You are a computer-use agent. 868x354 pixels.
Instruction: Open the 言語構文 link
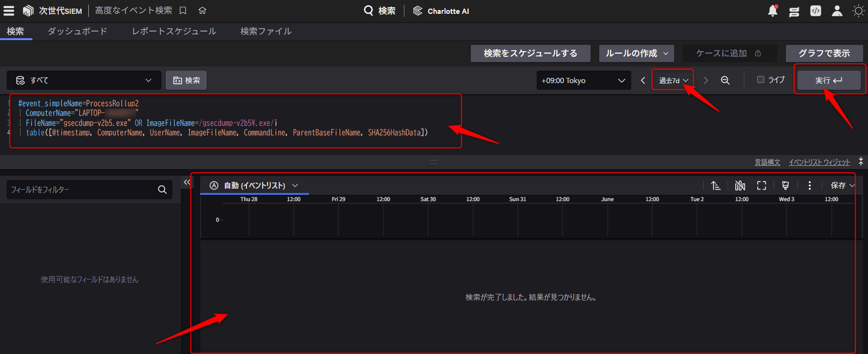(767, 162)
